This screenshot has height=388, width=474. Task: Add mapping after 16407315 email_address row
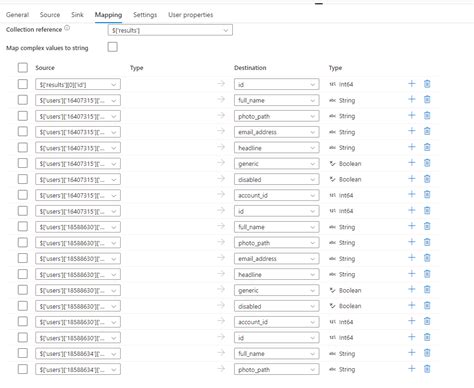pos(412,131)
